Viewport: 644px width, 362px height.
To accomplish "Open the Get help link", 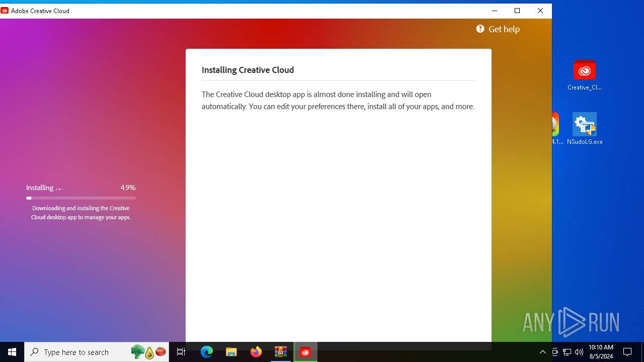I will point(498,29).
